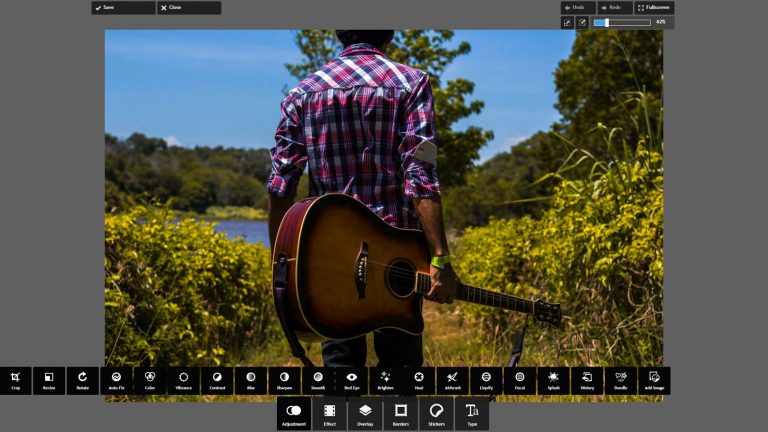Viewport: 768px width, 432px height.
Task: Open the Effect tab
Action: (x=329, y=413)
